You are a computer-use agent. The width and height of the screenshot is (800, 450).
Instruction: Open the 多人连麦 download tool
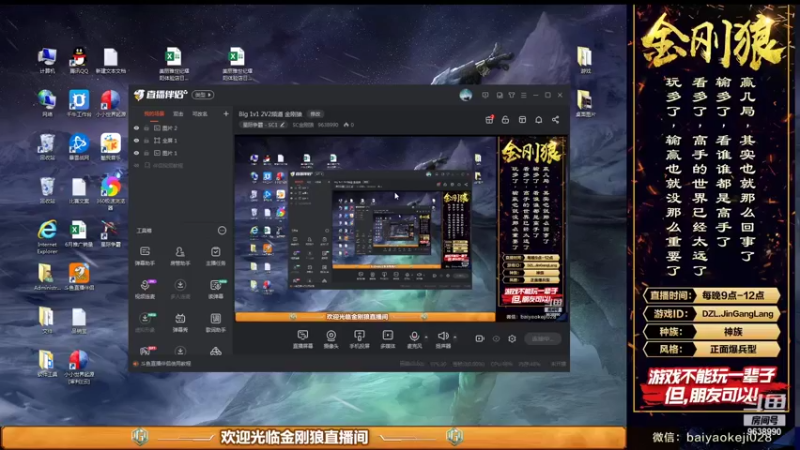coord(180,289)
